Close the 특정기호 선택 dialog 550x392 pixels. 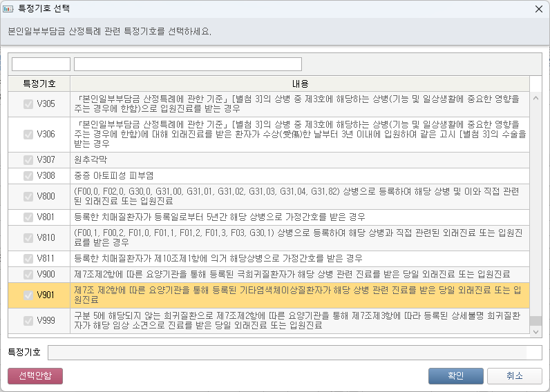point(538,9)
